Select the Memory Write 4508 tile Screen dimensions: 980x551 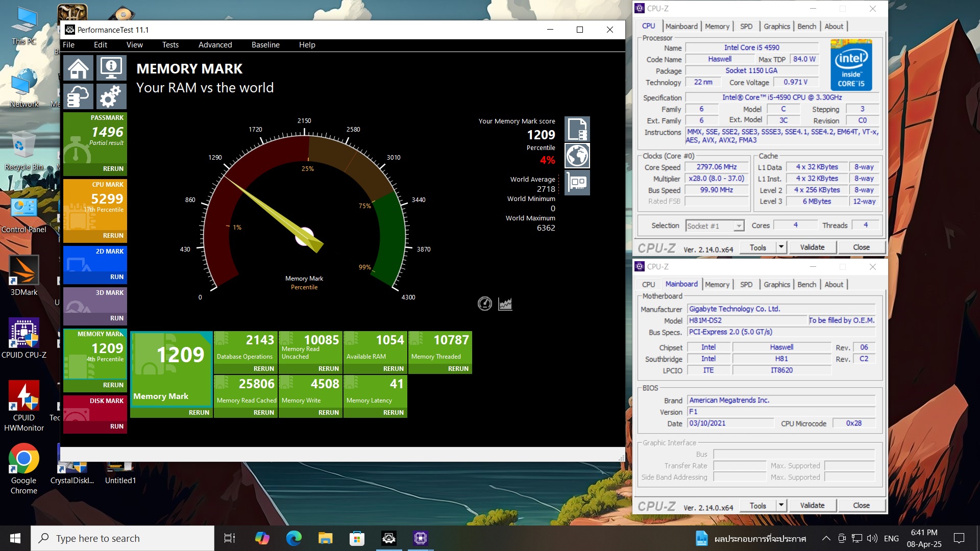[x=310, y=390]
